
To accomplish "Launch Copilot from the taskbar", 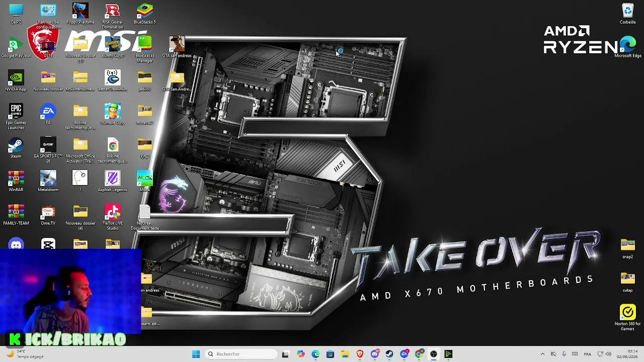I will point(300,354).
